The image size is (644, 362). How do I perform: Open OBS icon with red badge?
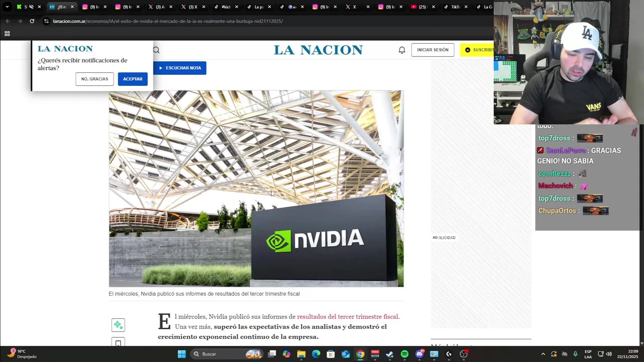click(464, 354)
